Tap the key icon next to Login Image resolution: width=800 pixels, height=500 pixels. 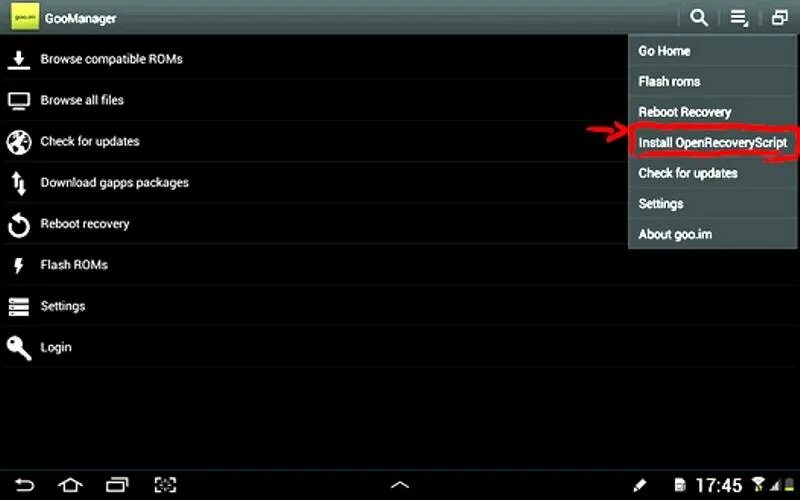click(x=19, y=348)
